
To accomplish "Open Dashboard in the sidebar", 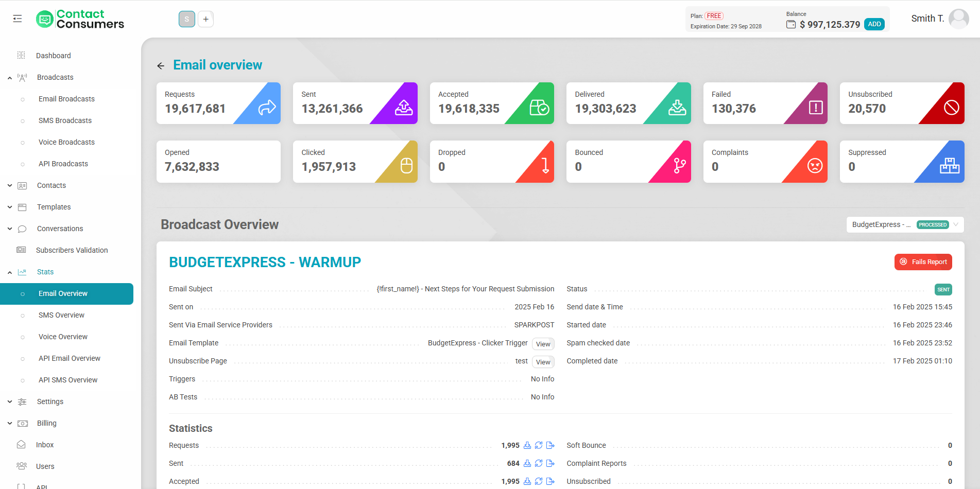I will coord(54,56).
